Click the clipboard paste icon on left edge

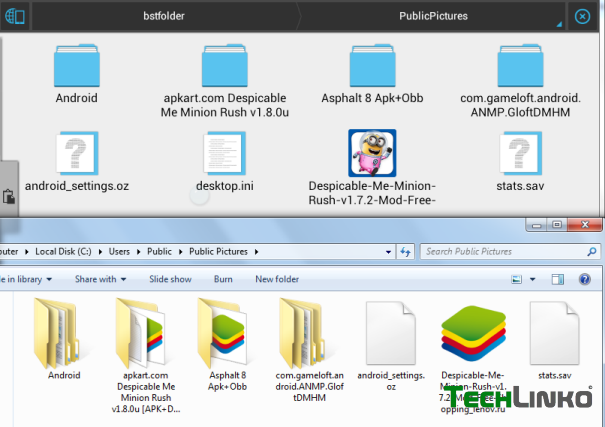tap(8, 196)
